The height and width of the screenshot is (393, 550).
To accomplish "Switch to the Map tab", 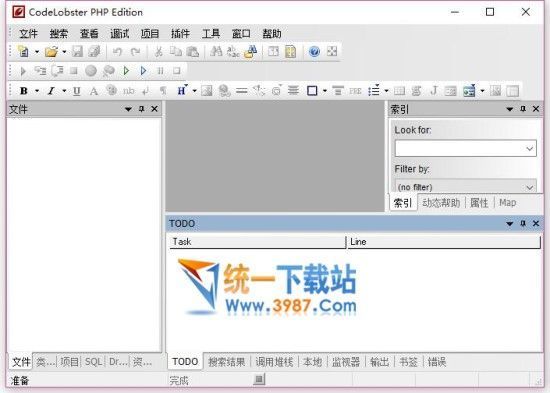I will click(x=508, y=203).
